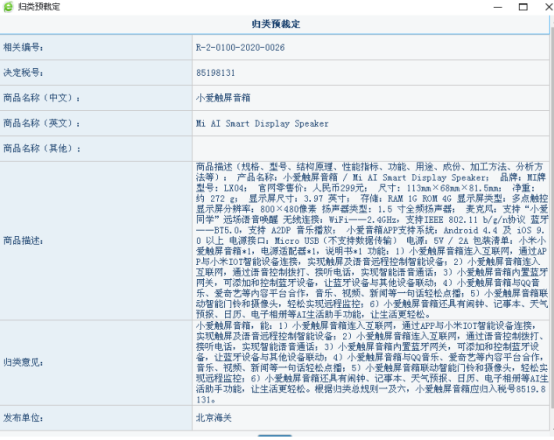Select the 归类意见 label cell
554x440 pixels.
(x=96, y=363)
